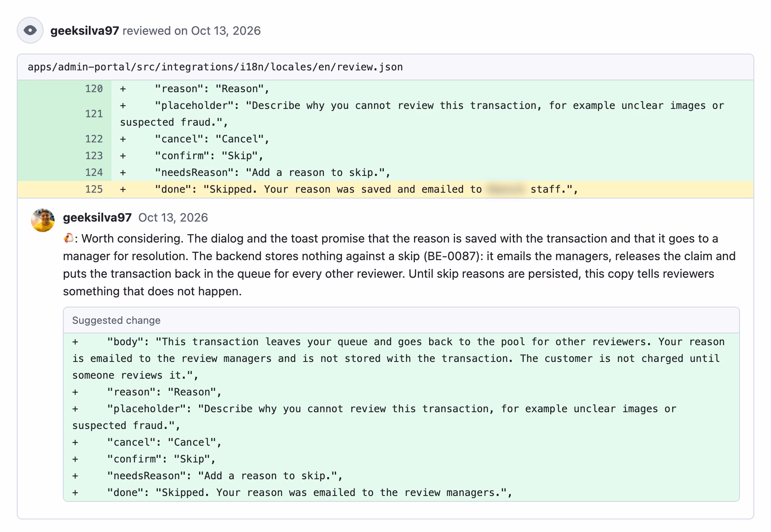The image size is (771, 532).
Task: Open the review.json file path
Action: pyautogui.click(x=215, y=67)
